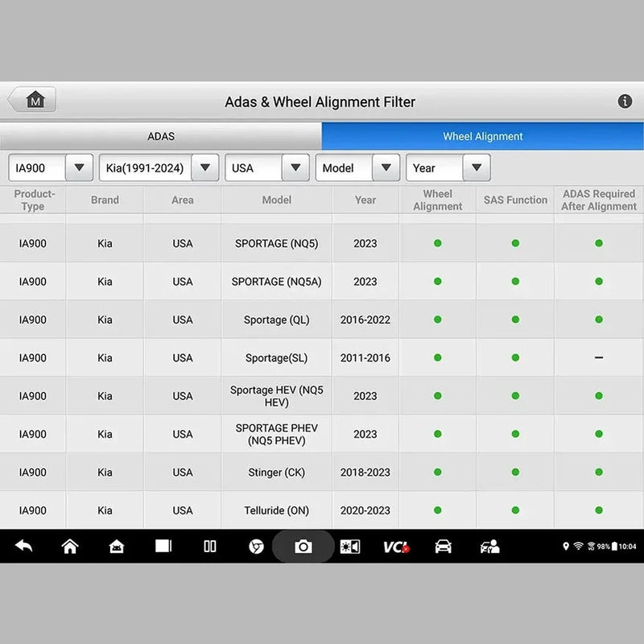Open car and person service icon
644x644 pixels.
[489, 547]
